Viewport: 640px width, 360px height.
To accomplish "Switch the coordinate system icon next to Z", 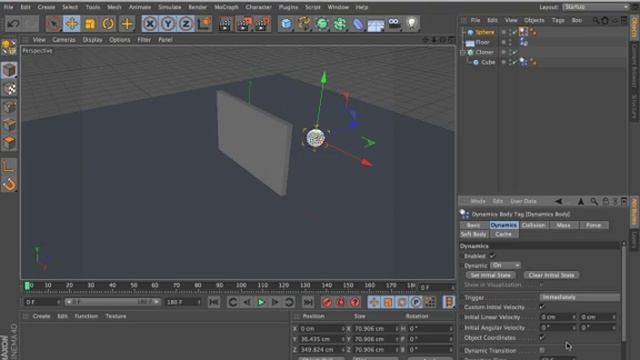I will click(204, 24).
